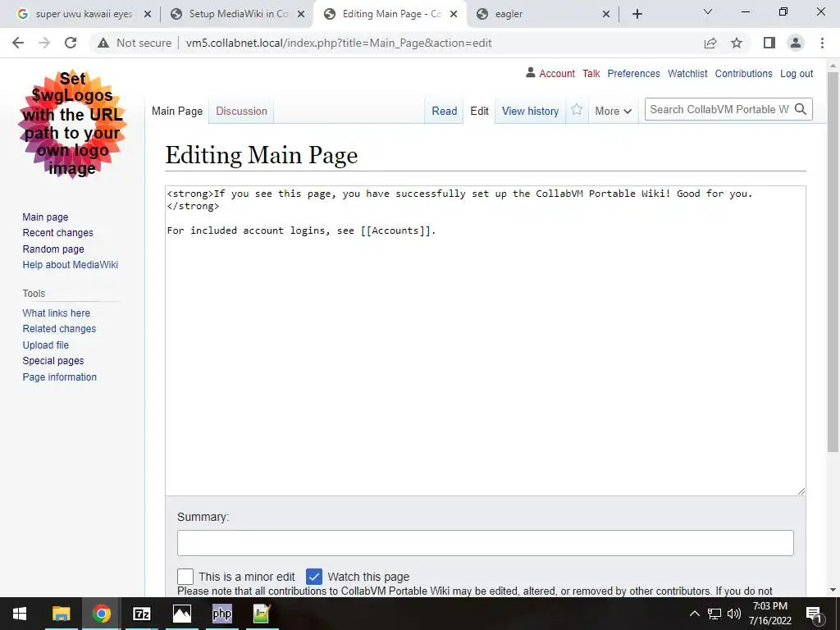Uncheck the Watch this page checkbox
The image size is (840, 630).
tap(314, 577)
